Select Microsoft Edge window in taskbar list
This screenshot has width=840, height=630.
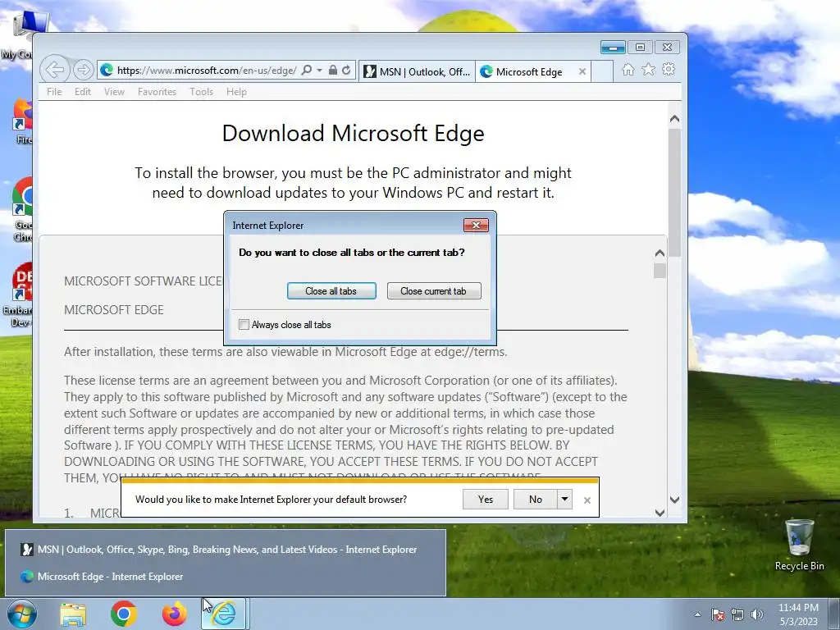tap(226, 577)
